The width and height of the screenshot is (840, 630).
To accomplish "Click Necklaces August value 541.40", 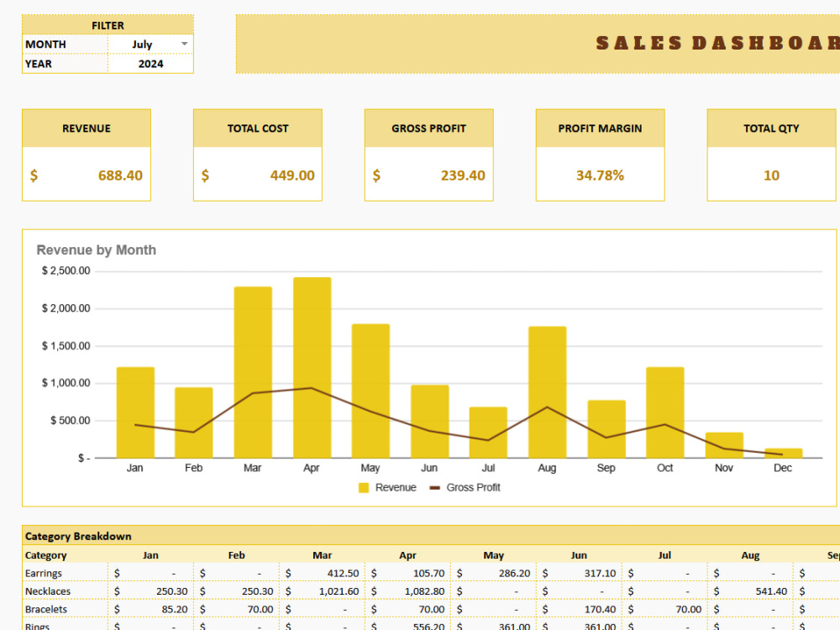I will coord(771,591).
